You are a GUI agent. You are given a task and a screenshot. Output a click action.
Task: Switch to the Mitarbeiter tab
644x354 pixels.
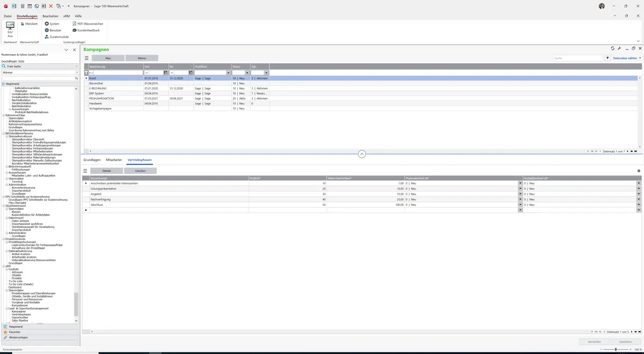(114, 160)
